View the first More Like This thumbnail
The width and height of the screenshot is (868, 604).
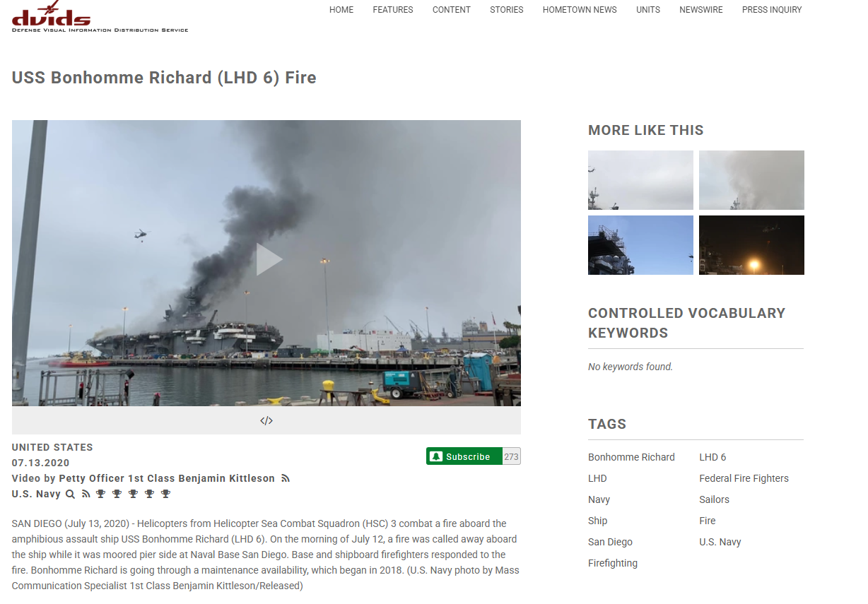click(640, 180)
